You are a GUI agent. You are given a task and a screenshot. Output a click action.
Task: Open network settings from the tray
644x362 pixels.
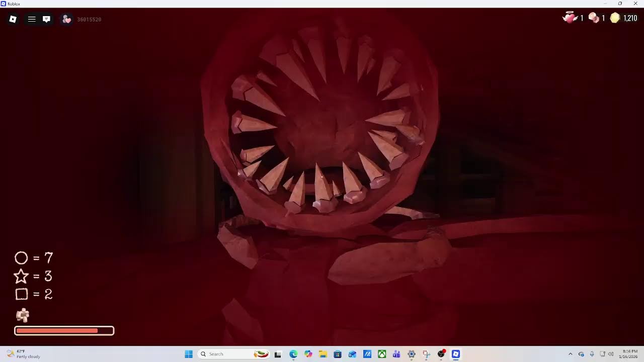603,354
